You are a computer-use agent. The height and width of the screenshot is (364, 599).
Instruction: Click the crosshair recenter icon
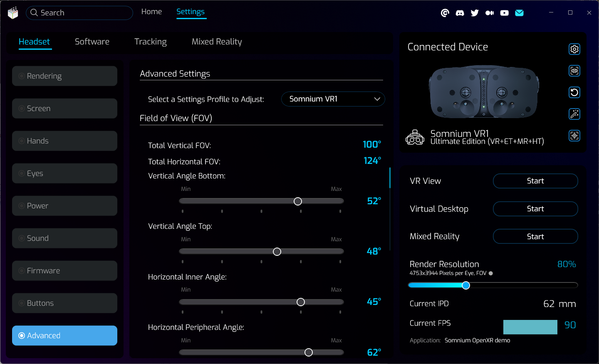click(x=574, y=136)
